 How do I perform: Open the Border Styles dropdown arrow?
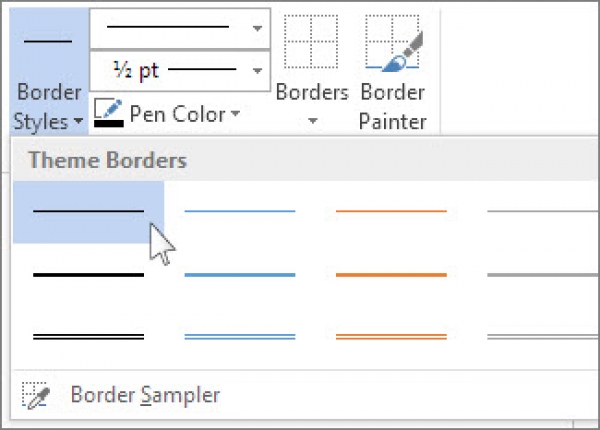tap(78, 124)
